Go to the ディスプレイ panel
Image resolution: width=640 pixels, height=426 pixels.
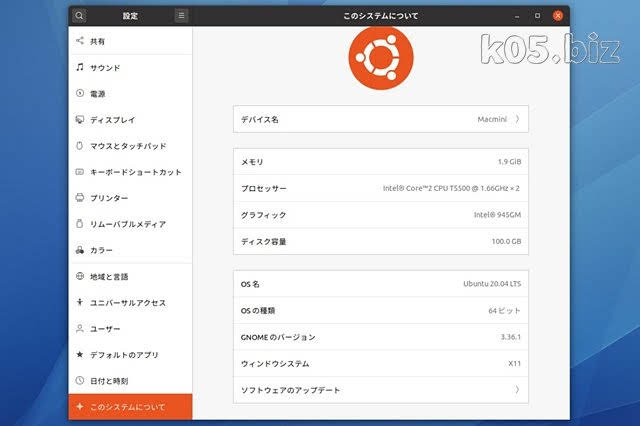click(130, 120)
